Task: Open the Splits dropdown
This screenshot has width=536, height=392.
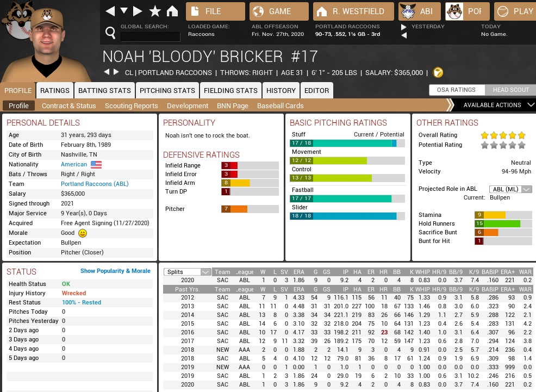Action: 188,272
